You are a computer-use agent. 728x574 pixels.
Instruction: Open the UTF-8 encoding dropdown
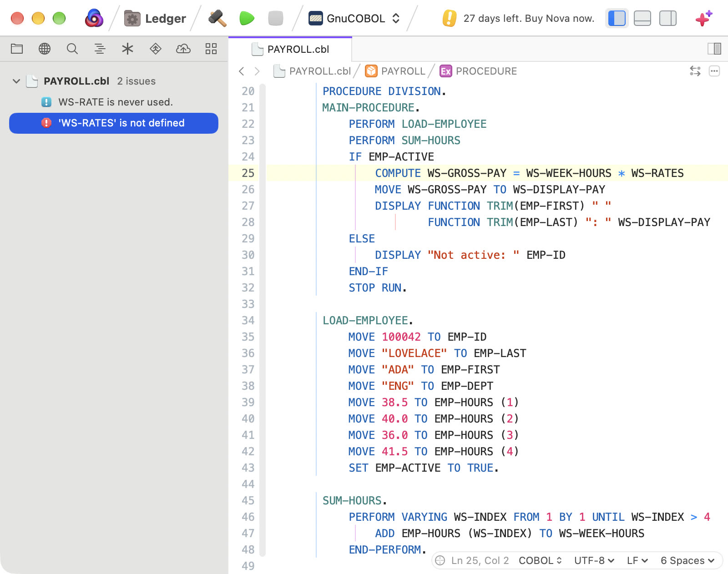[x=594, y=560]
